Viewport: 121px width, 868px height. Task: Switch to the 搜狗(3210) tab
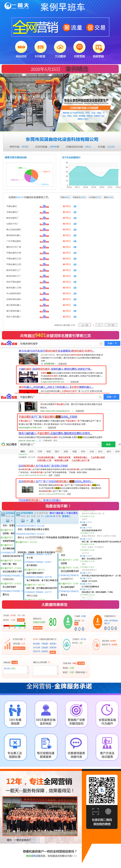pyautogui.click(x=108, y=197)
